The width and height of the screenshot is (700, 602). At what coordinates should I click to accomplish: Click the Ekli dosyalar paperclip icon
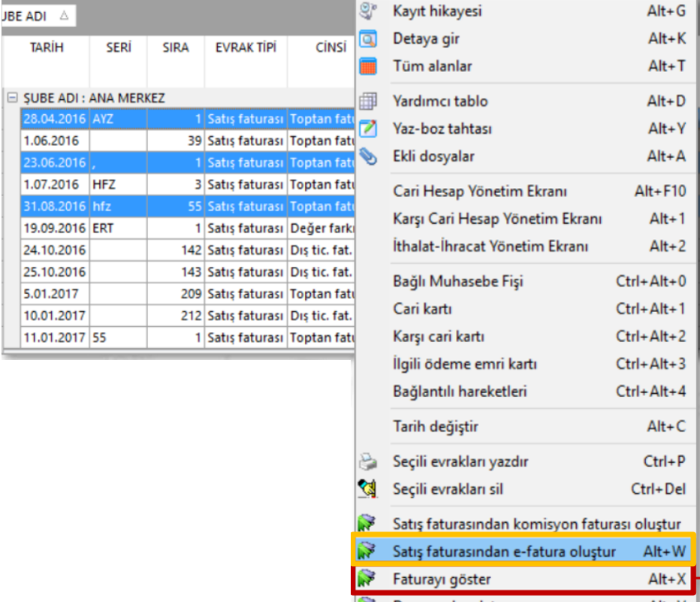[367, 156]
